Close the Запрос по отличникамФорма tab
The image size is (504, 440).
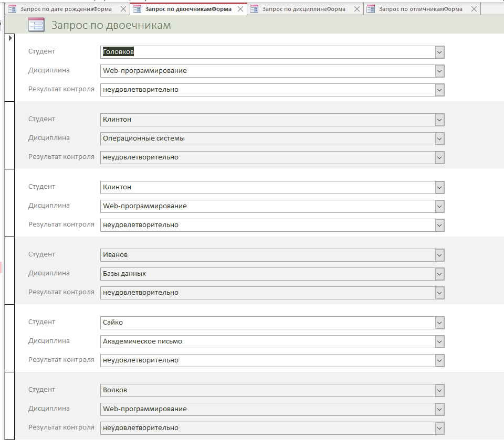[474, 9]
